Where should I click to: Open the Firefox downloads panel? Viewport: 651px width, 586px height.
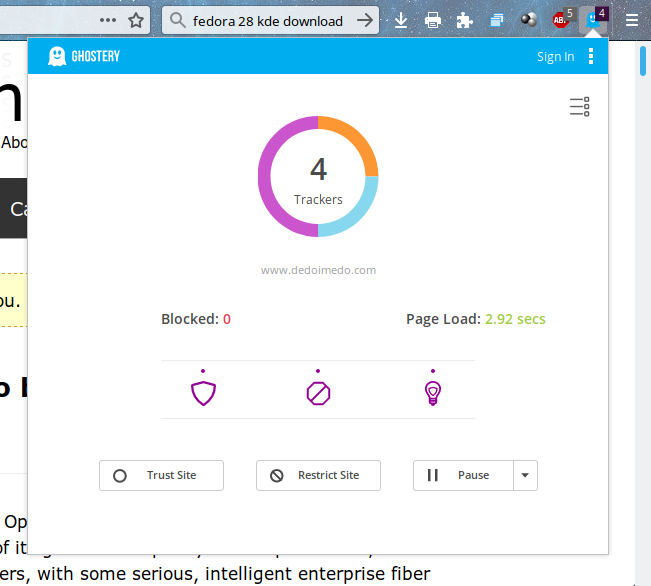[401, 20]
